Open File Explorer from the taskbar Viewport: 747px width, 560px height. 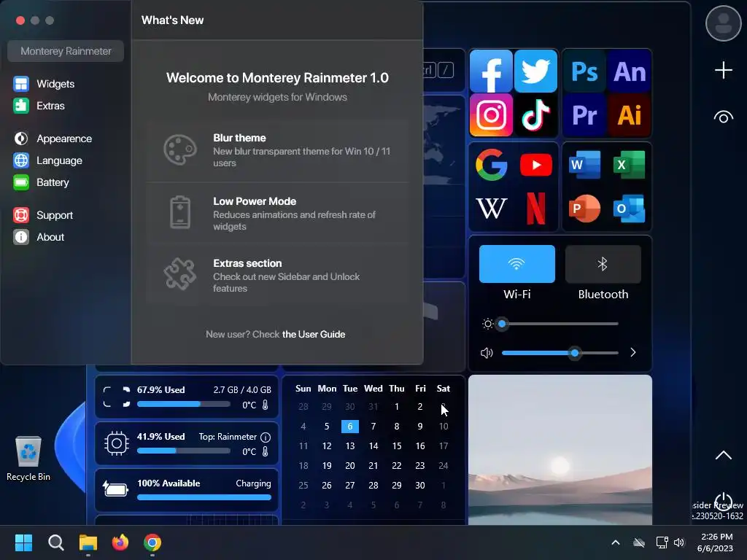pyautogui.click(x=88, y=542)
